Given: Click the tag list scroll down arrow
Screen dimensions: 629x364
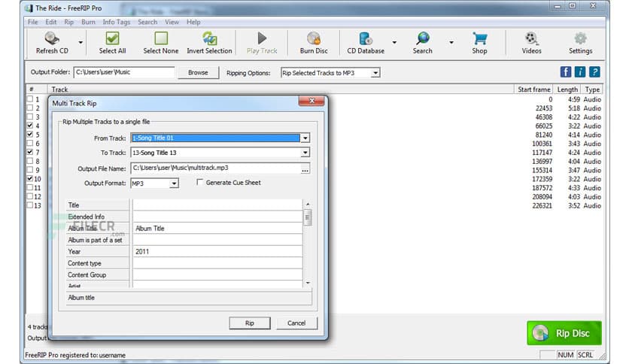Looking at the screenshot, I should click(x=308, y=283).
